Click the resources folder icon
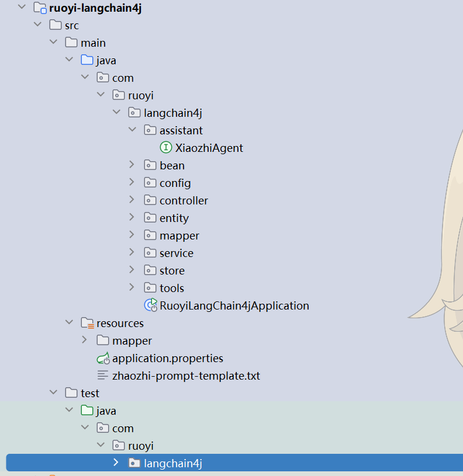This screenshot has height=476, width=463. (87, 323)
